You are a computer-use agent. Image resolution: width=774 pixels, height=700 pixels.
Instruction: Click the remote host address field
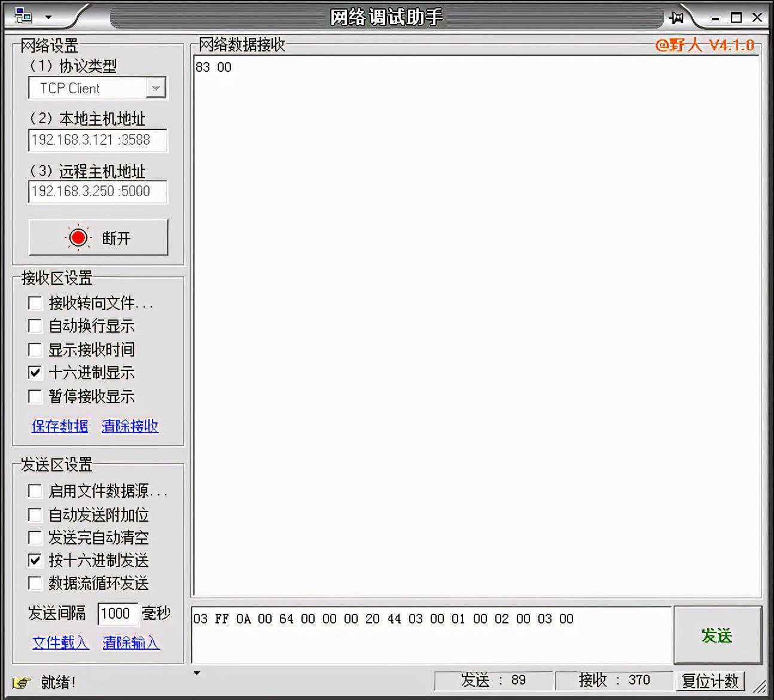coord(98,191)
